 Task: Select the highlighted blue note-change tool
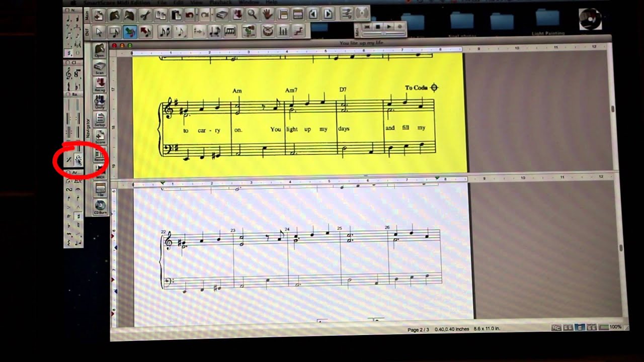tap(130, 32)
